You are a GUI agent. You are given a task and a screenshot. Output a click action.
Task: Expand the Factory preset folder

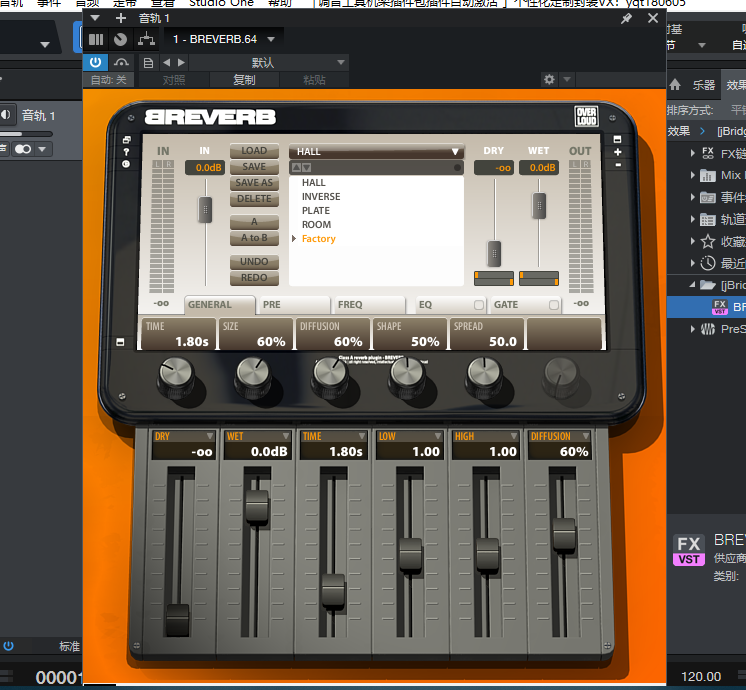click(294, 238)
